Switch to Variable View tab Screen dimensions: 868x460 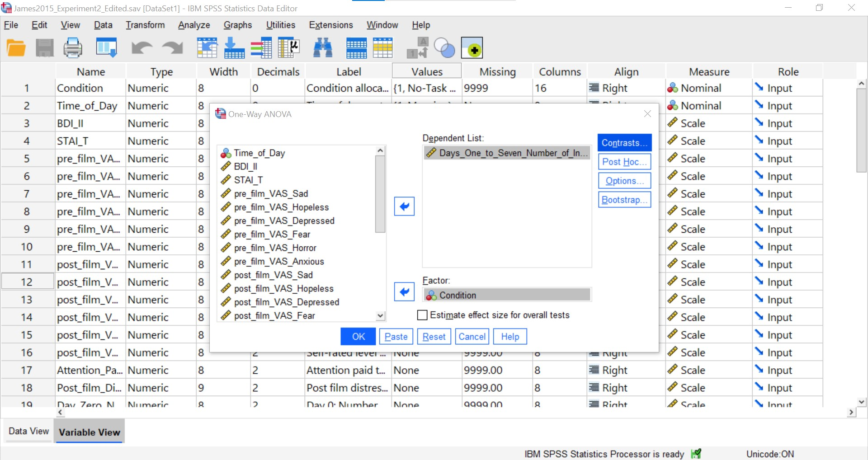click(x=90, y=432)
